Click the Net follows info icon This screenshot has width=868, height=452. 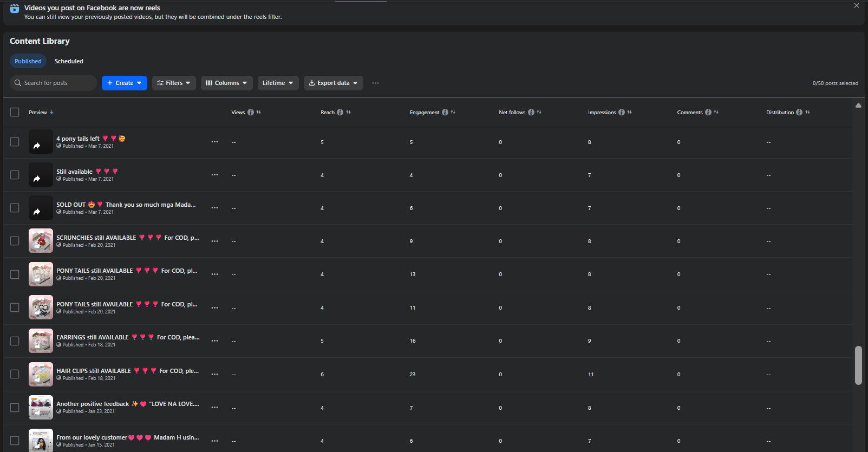[531, 113]
